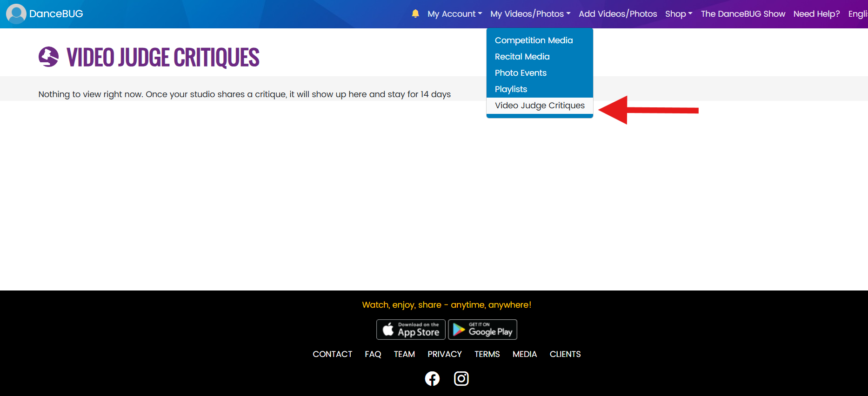The image size is (868, 396).
Task: Open the Instagram page icon
Action: coord(461,379)
